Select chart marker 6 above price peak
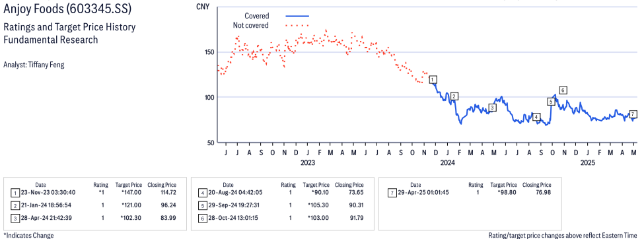644x239 pixels. coord(563,90)
